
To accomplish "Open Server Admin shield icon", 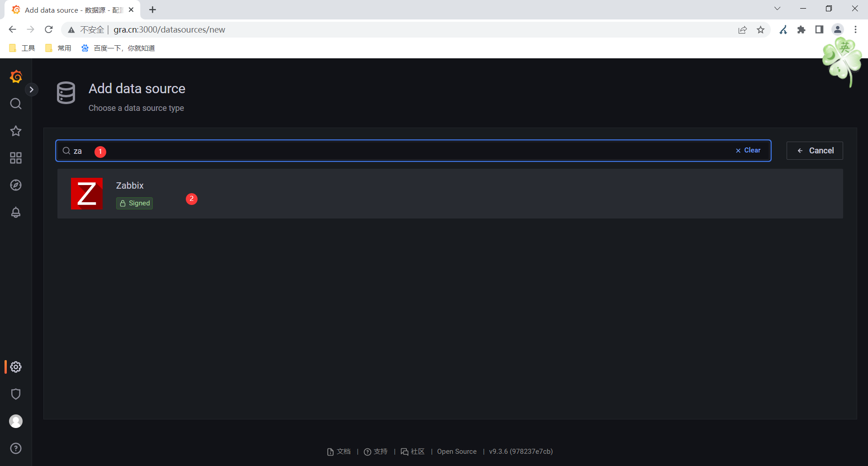I will click(x=16, y=394).
